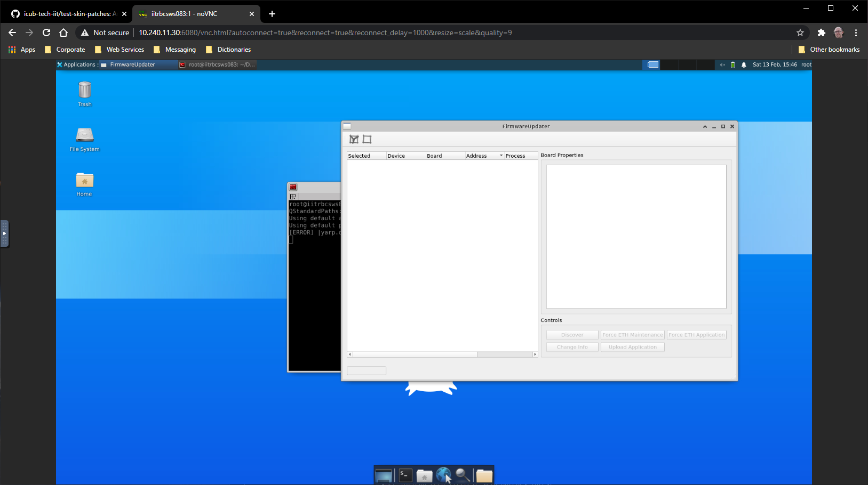Image resolution: width=868 pixels, height=485 pixels.
Task: Open the Other bookmarks folder
Action: click(x=829, y=50)
